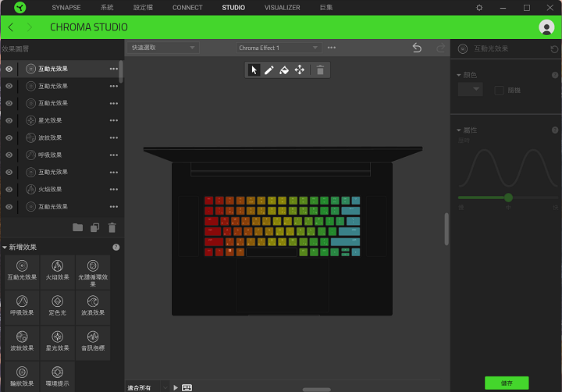Click the help icon beside 屬性
This screenshot has height=392, width=562.
[x=555, y=130]
